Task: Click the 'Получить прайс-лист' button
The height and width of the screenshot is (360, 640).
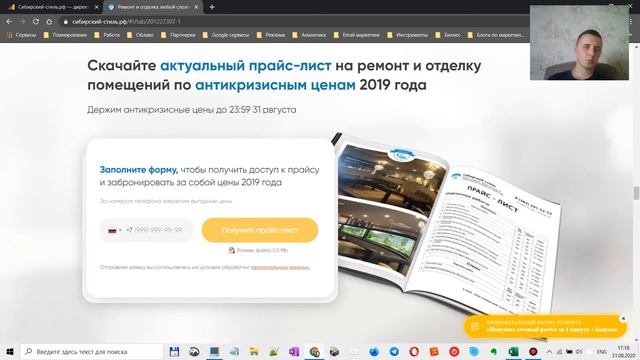Action: coord(260,230)
